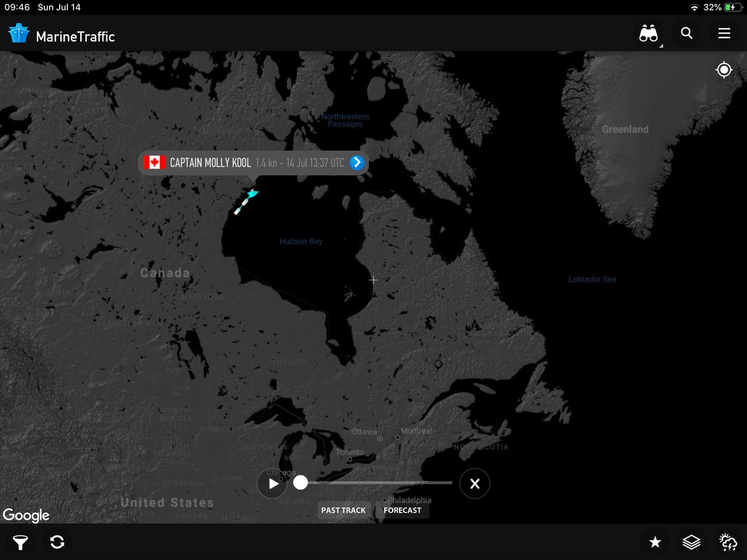This screenshot has height=560, width=747.
Task: Play the vessel track animation
Action: 272,483
